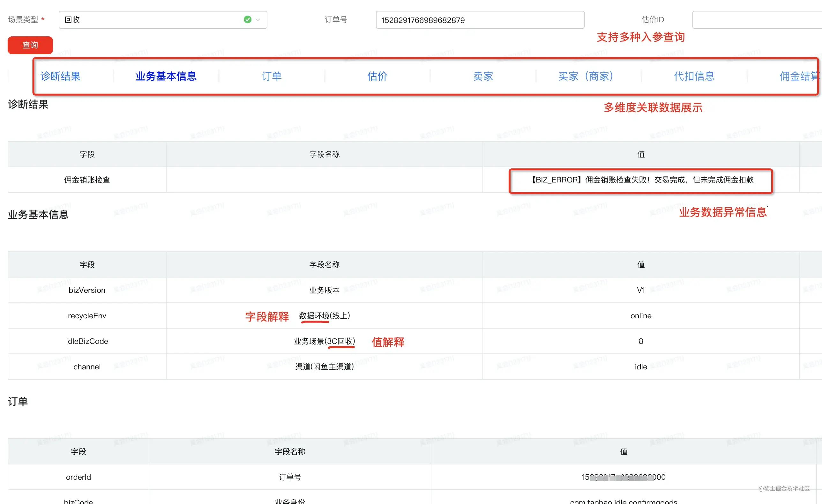Open the 订单 tab
Image resolution: width=822 pixels, height=504 pixels.
click(272, 76)
